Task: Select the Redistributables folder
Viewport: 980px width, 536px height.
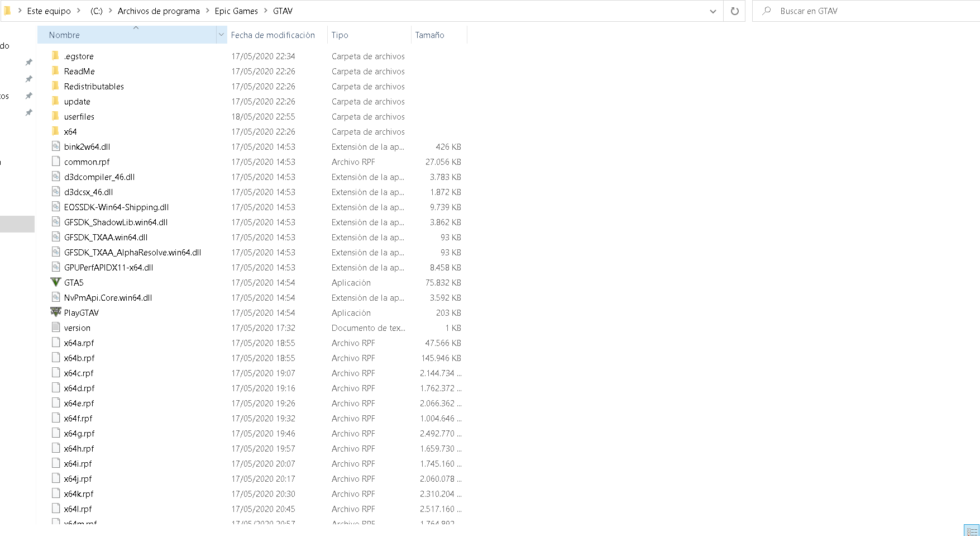Action: point(94,86)
